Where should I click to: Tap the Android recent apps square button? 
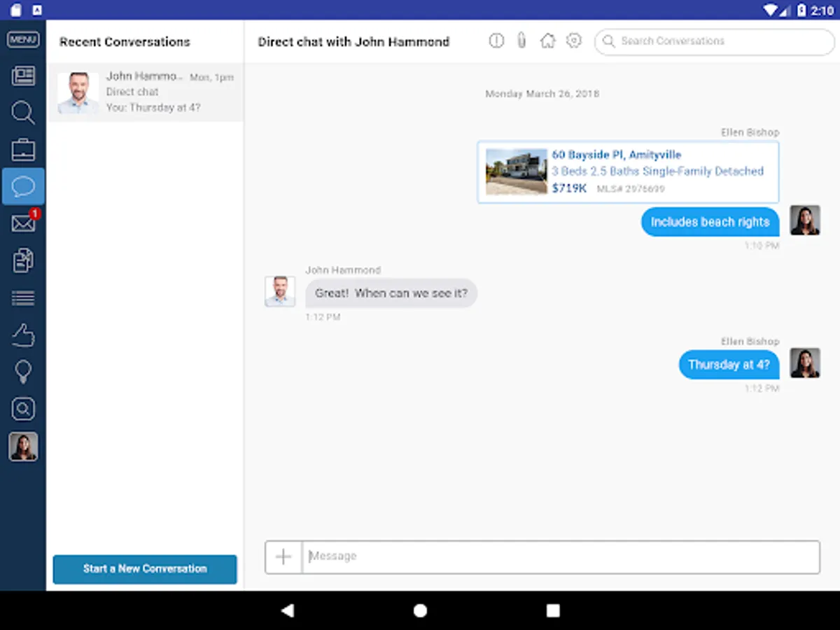coord(553,610)
